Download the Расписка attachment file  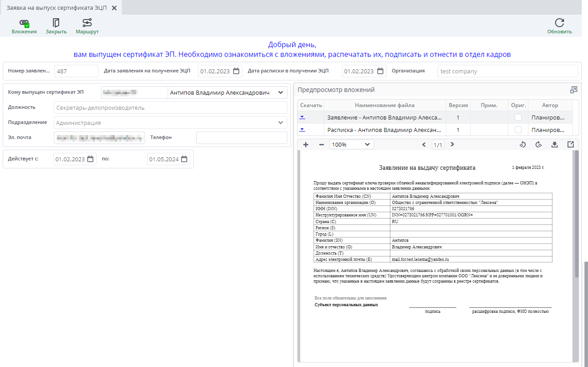(x=302, y=130)
